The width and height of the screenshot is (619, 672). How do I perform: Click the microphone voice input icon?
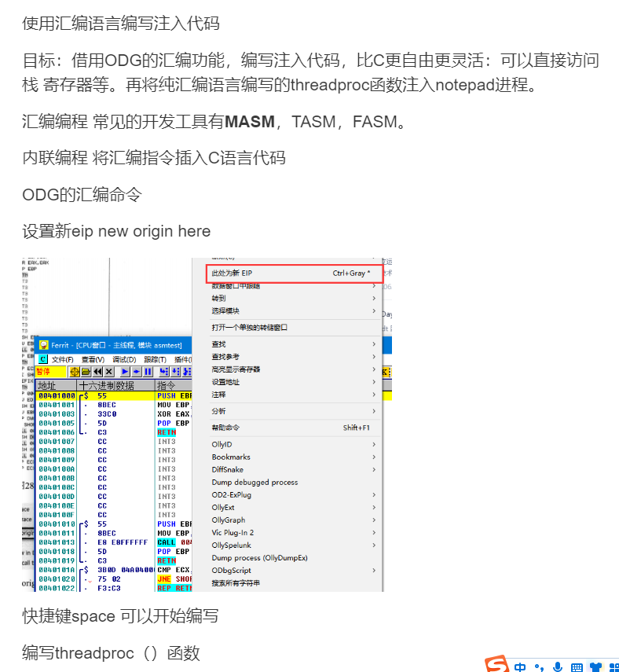[x=558, y=666]
